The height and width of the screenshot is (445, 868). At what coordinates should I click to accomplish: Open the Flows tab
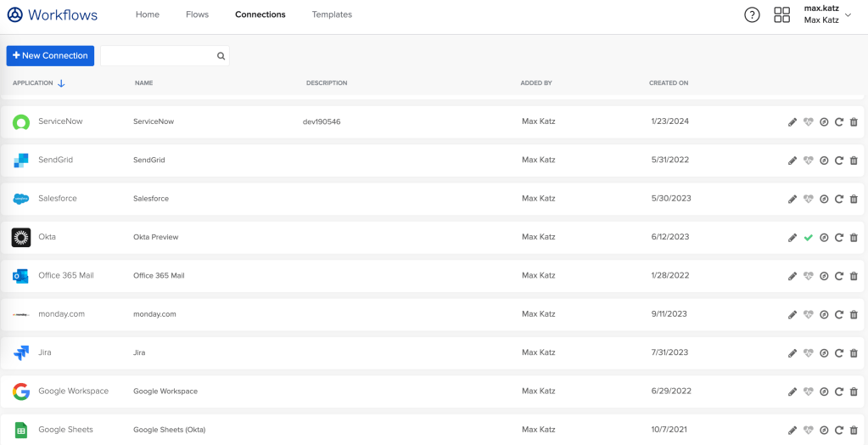197,14
